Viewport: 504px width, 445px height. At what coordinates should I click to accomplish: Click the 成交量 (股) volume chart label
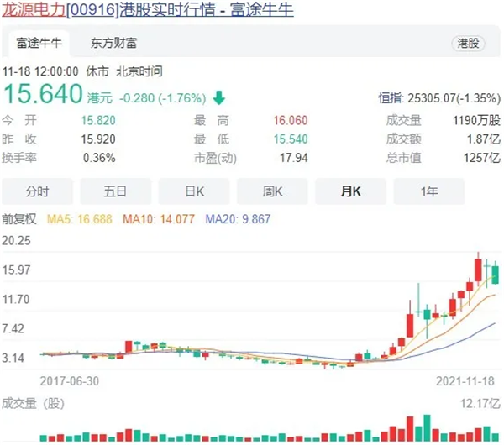[x=33, y=403]
